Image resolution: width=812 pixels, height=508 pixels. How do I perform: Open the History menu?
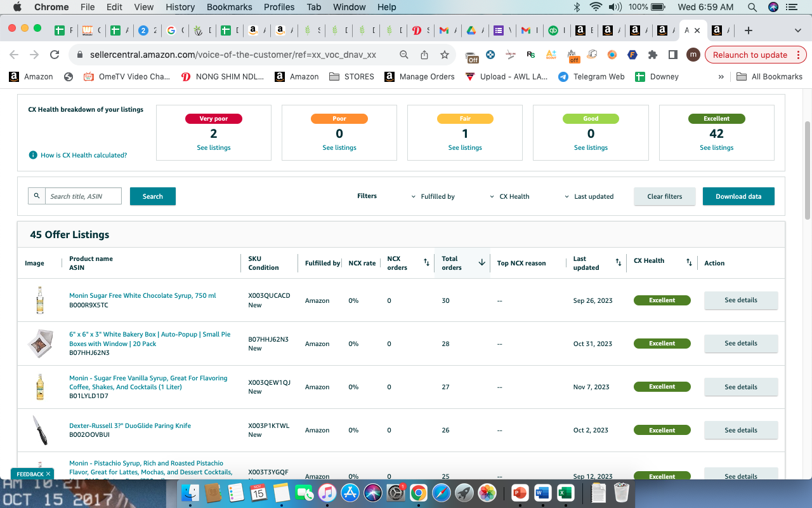[180, 7]
